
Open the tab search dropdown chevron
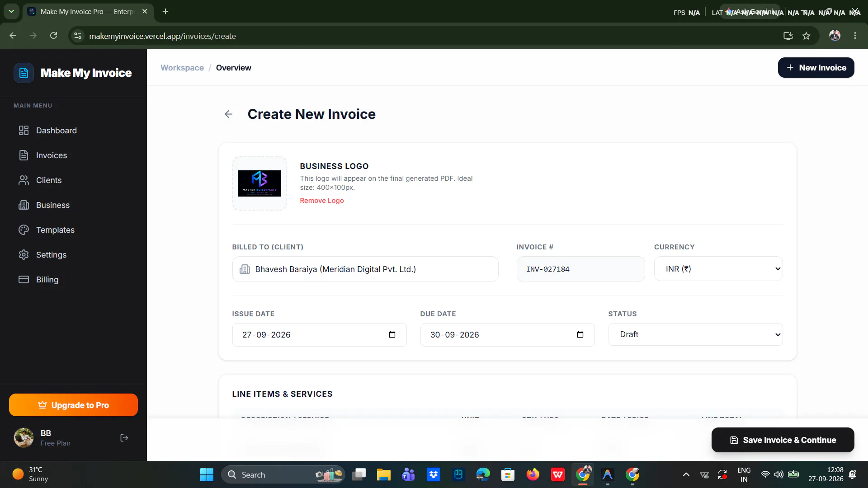[11, 11]
